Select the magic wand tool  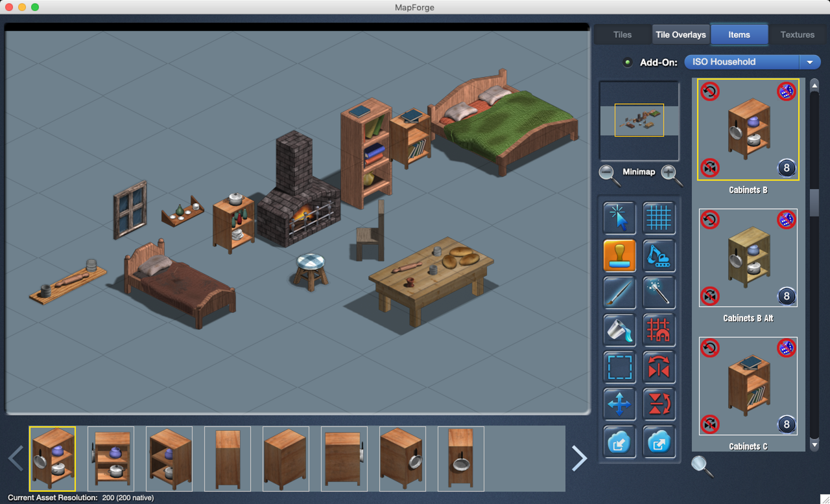pyautogui.click(x=659, y=292)
